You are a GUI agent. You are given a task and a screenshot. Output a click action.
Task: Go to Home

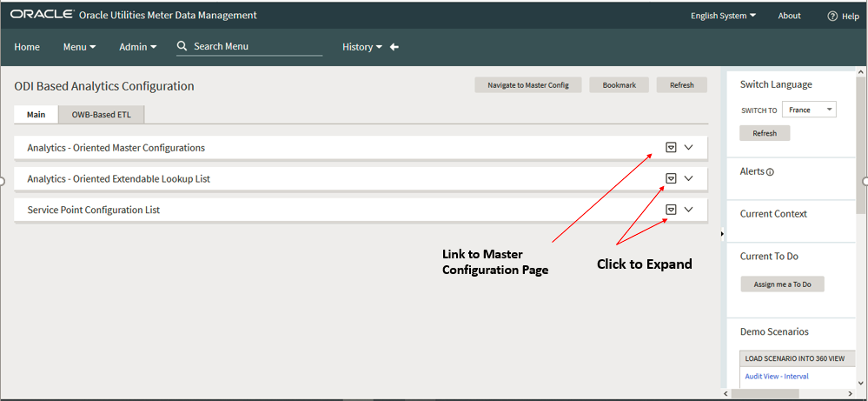tap(27, 47)
